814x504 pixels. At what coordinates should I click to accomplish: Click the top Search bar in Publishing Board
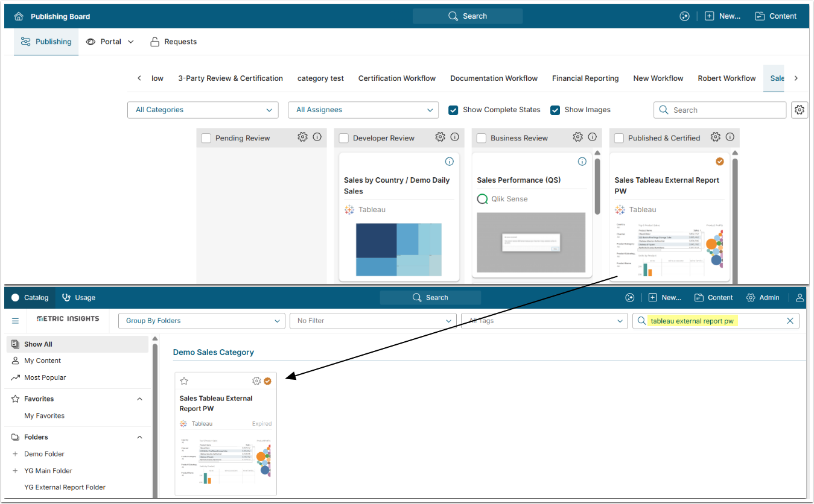[468, 16]
